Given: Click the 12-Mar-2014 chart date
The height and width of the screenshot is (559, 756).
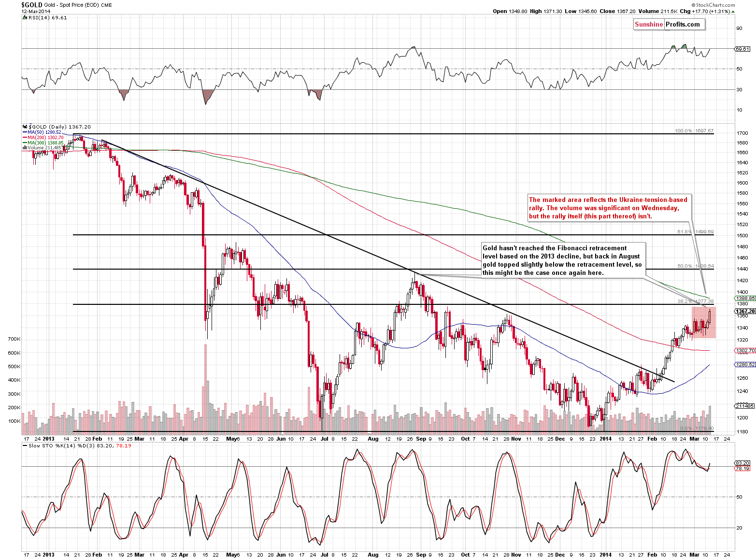Looking at the screenshot, I should [x=35, y=11].
